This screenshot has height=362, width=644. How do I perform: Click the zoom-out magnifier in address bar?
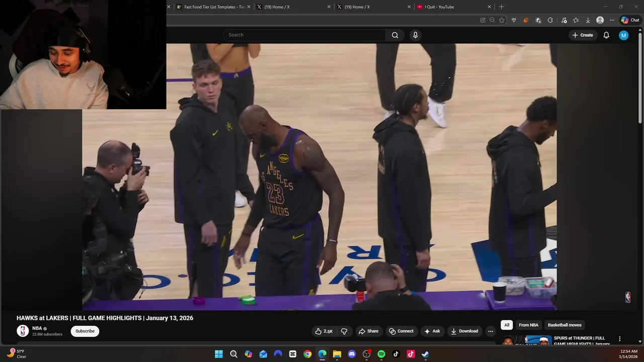(492, 20)
